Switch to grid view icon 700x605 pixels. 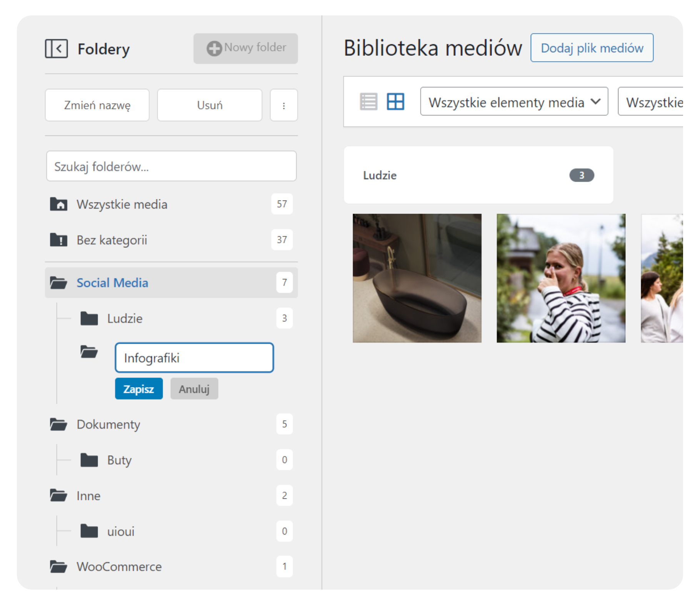click(395, 102)
